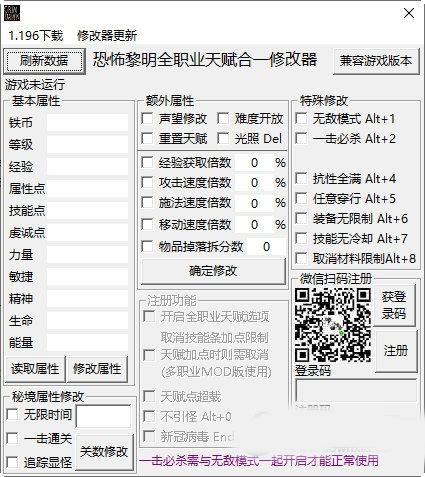
Task: Click the 敏捷 input field
Action: point(87,277)
